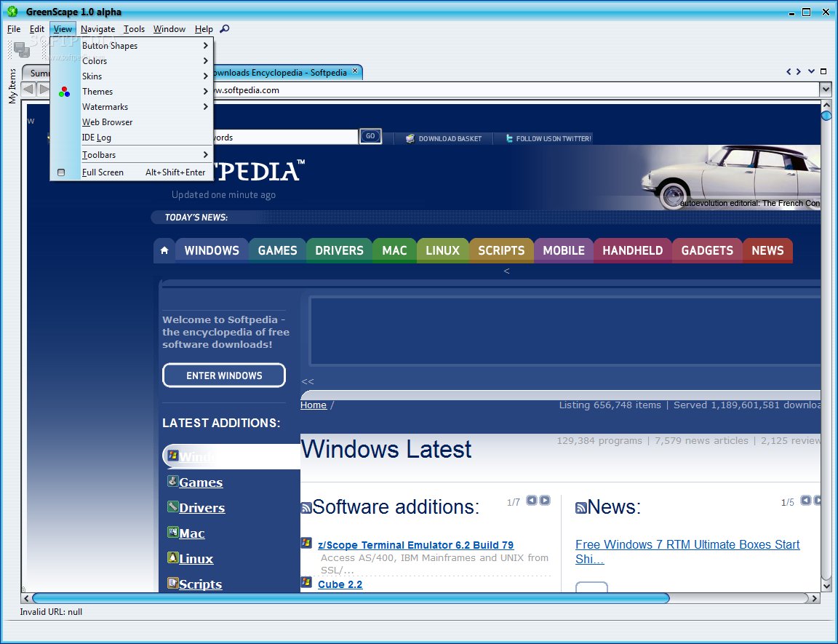Click the tab scroll left arrow
The width and height of the screenshot is (838, 644).
[x=789, y=71]
